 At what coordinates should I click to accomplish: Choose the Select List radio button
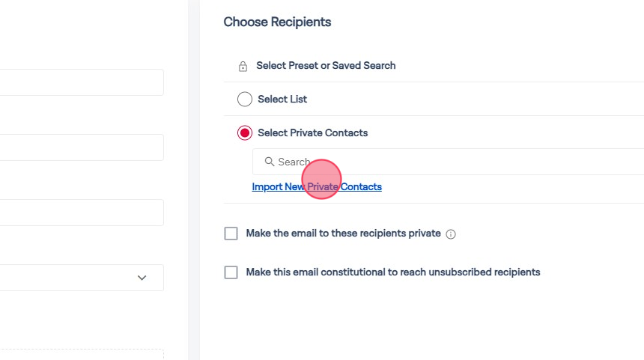(x=245, y=99)
